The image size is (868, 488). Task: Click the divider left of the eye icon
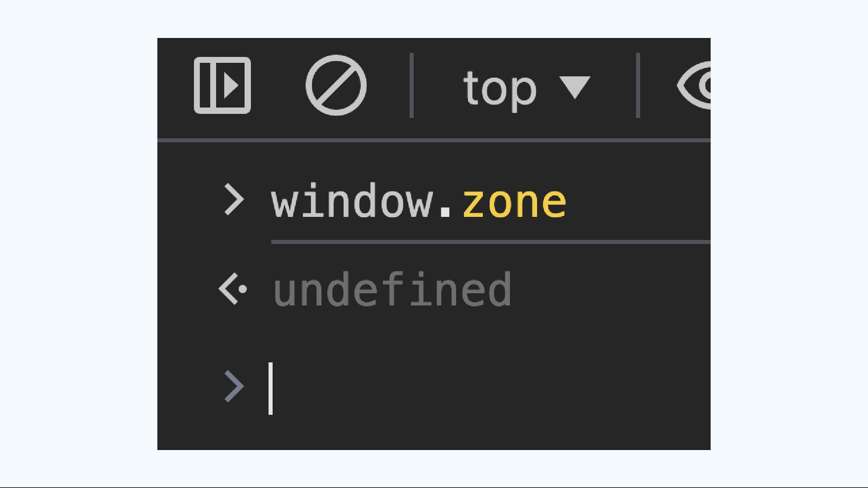coord(638,85)
